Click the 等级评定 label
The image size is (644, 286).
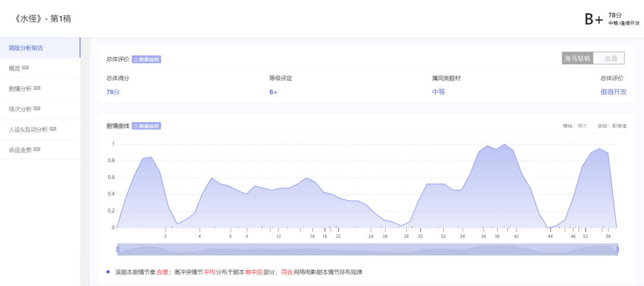(280, 78)
